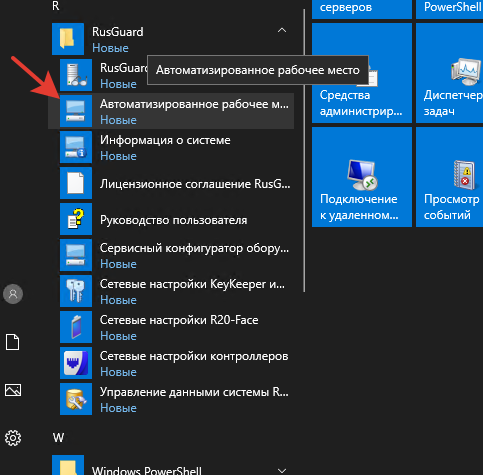Open Сетевые настройки R20-Face icon
The image size is (483, 475).
pos(76,327)
